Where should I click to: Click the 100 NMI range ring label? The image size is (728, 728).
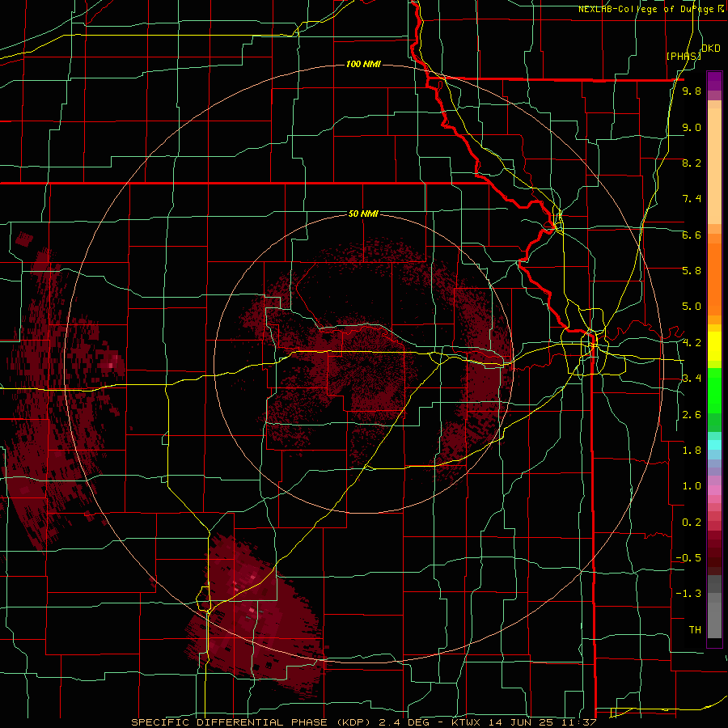click(363, 64)
